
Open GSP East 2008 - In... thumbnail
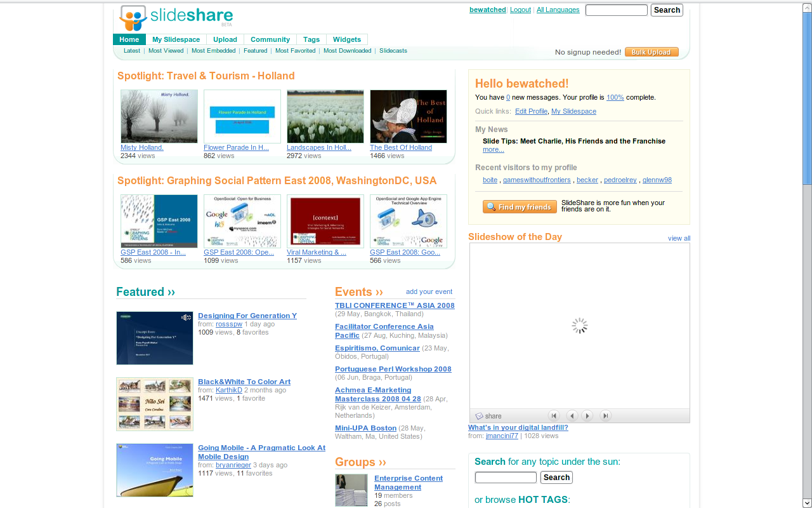click(x=159, y=221)
